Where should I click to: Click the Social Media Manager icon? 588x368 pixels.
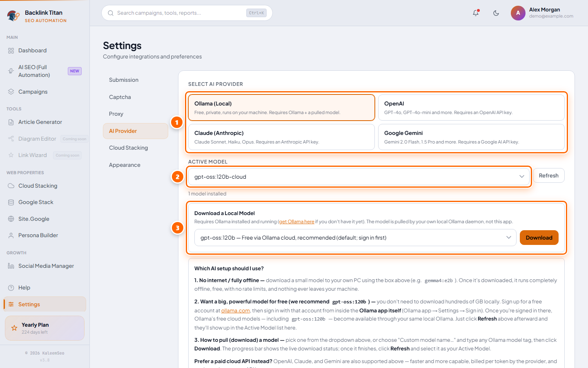11,266
